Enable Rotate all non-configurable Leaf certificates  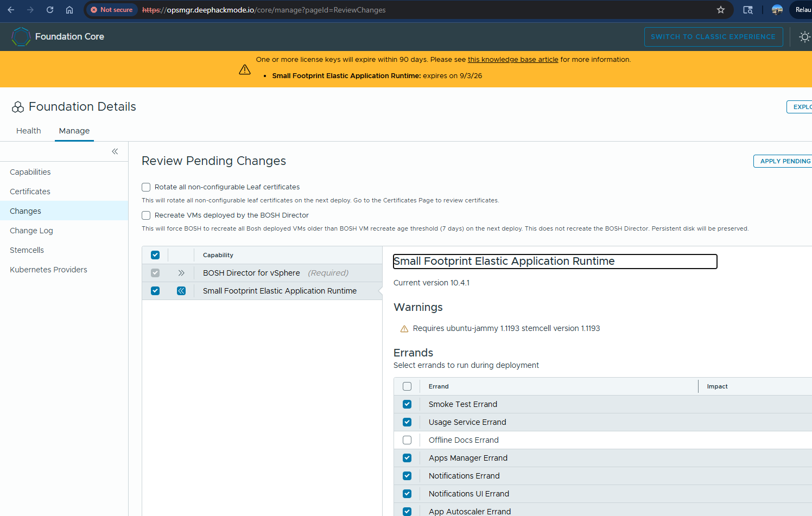point(146,187)
